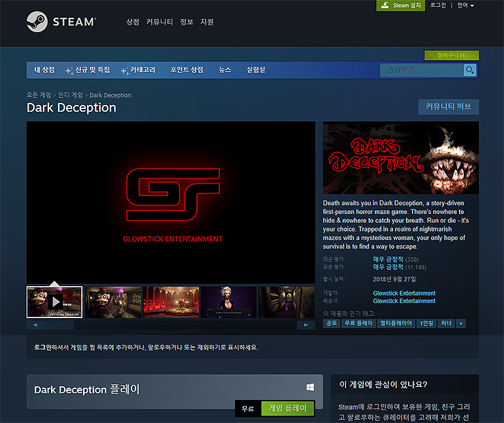The height and width of the screenshot is (423, 504).
Task: Click the 무료 price label
Action: coord(247,409)
